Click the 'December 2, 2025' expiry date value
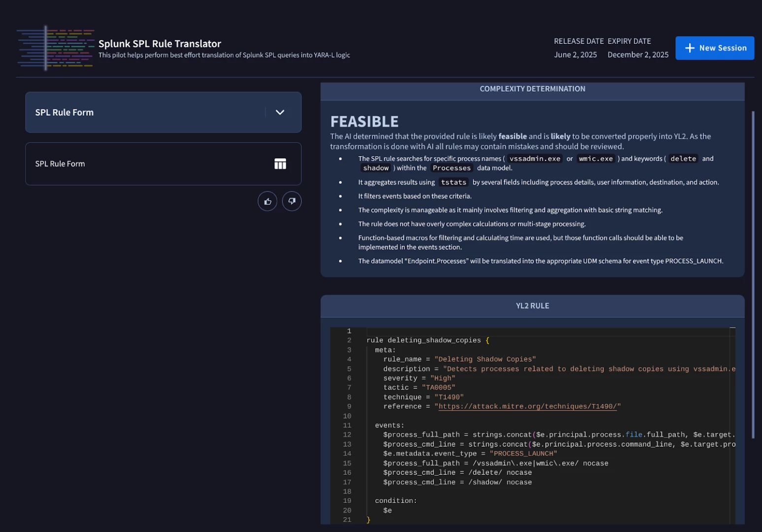The image size is (762, 532). [x=638, y=55]
